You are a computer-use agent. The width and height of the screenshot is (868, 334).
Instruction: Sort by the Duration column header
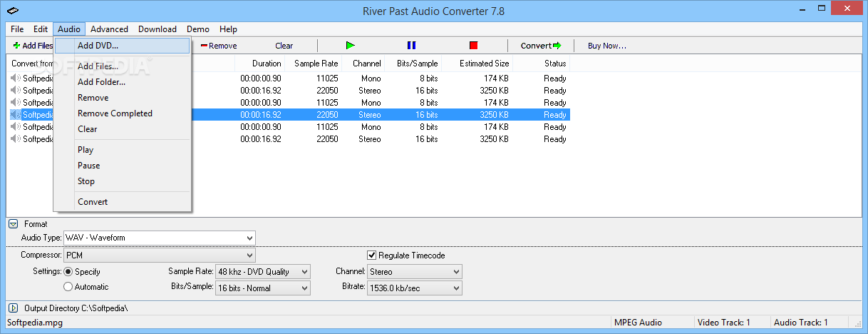click(x=259, y=64)
